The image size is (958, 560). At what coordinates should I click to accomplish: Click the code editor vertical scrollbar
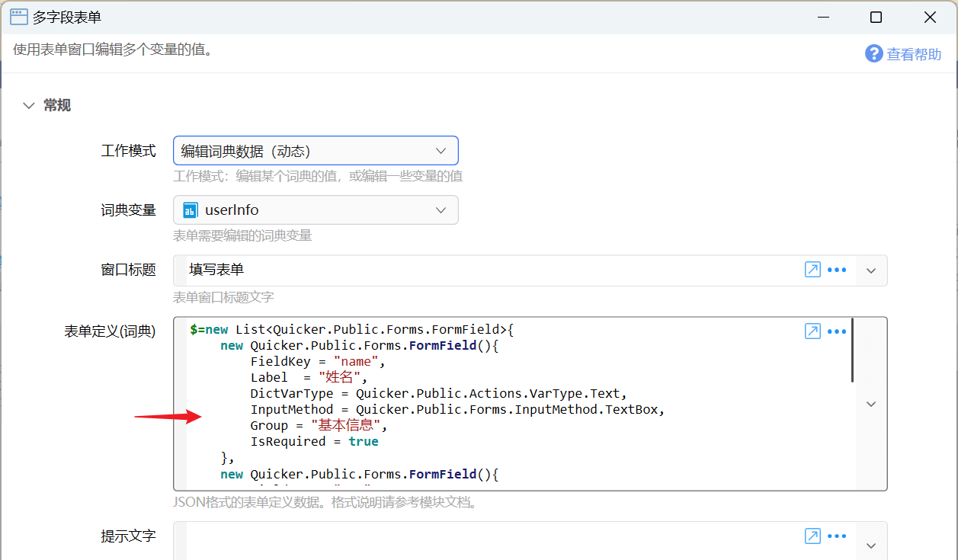852,350
